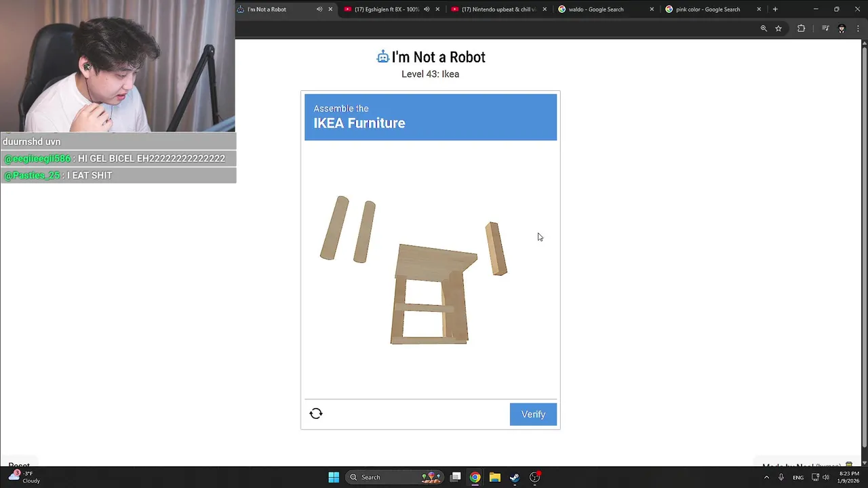Click the microphone icon in system tray
Image resolution: width=868 pixels, height=488 pixels.
(781, 477)
